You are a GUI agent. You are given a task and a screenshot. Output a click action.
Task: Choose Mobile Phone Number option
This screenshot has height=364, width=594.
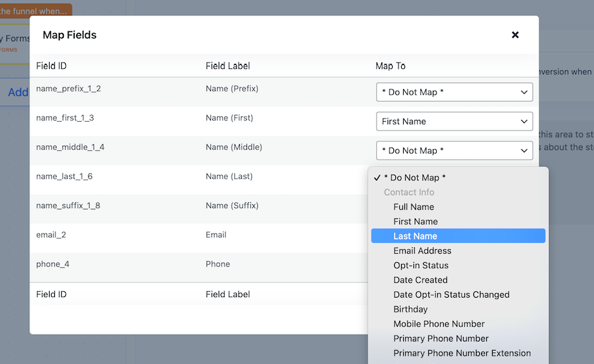439,324
